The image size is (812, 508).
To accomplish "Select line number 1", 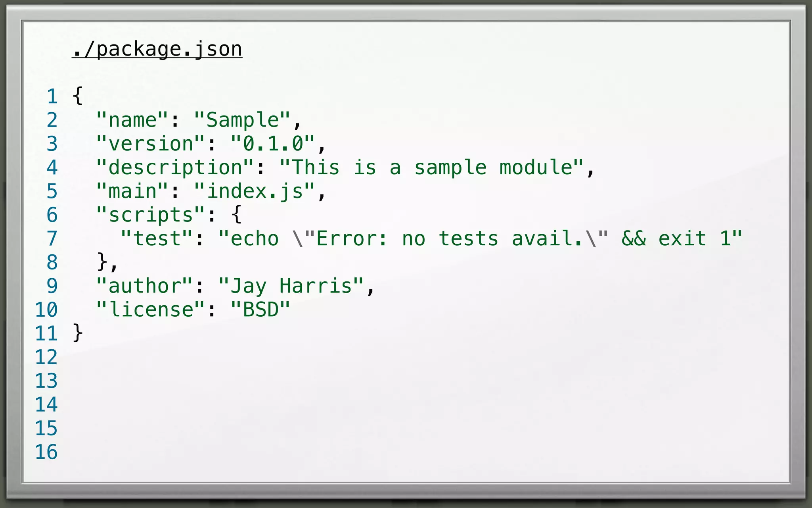I will pos(52,96).
